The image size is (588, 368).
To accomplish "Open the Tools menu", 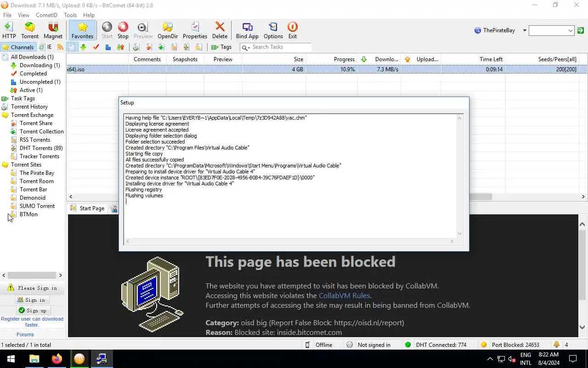I will (x=70, y=15).
